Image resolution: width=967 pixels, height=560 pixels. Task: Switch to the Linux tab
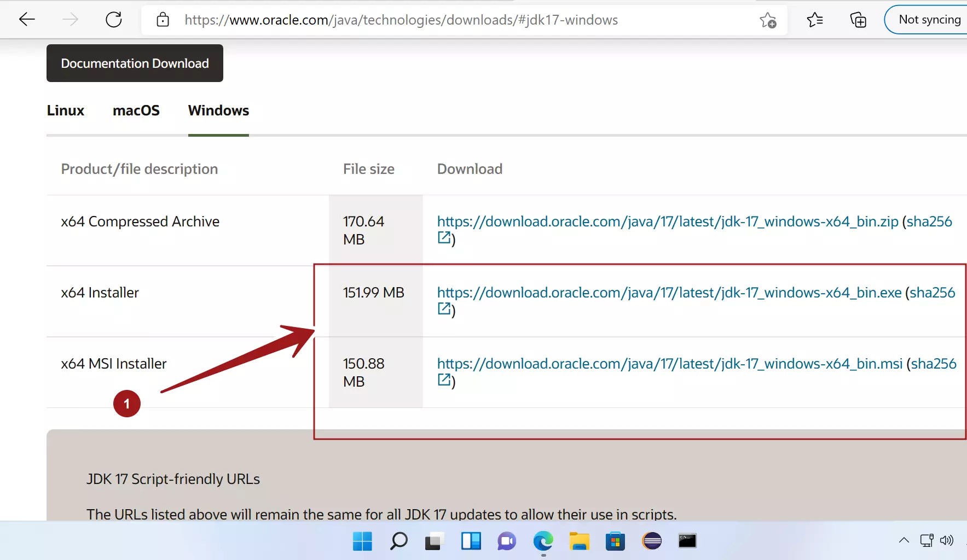(65, 110)
